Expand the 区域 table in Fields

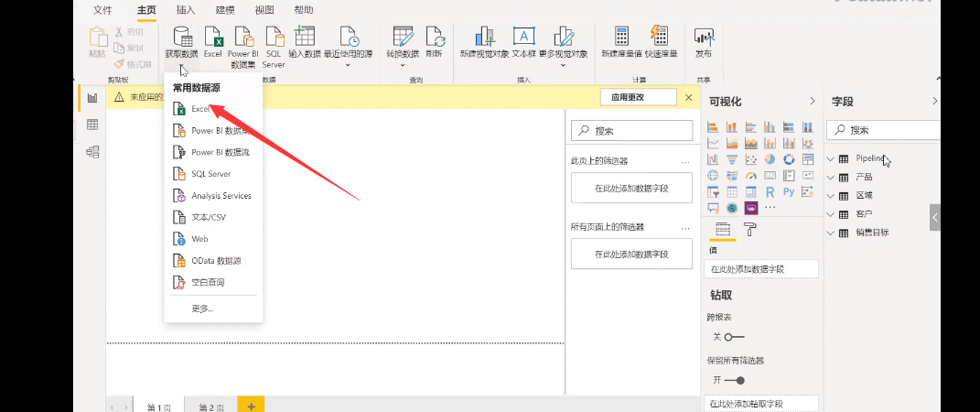tap(830, 196)
